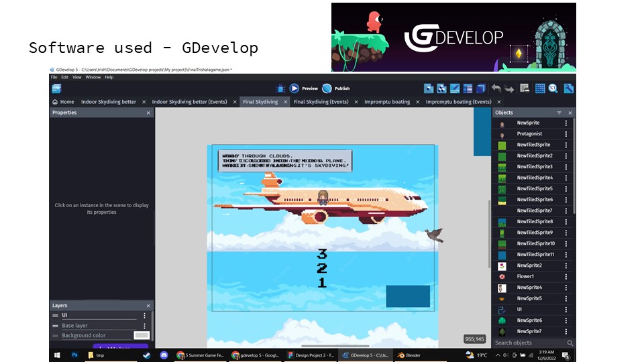The width and height of the screenshot is (644, 362).
Task: Open the menu for NewTiledSprite3
Action: tap(566, 167)
